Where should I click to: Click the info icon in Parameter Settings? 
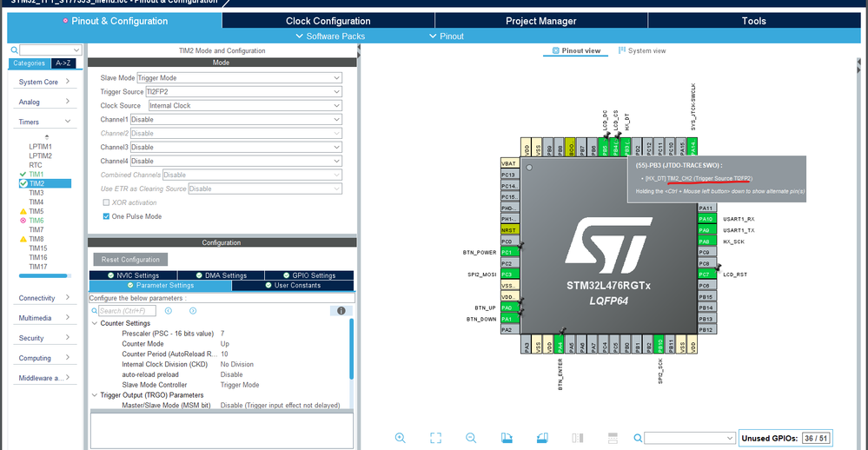(x=341, y=310)
